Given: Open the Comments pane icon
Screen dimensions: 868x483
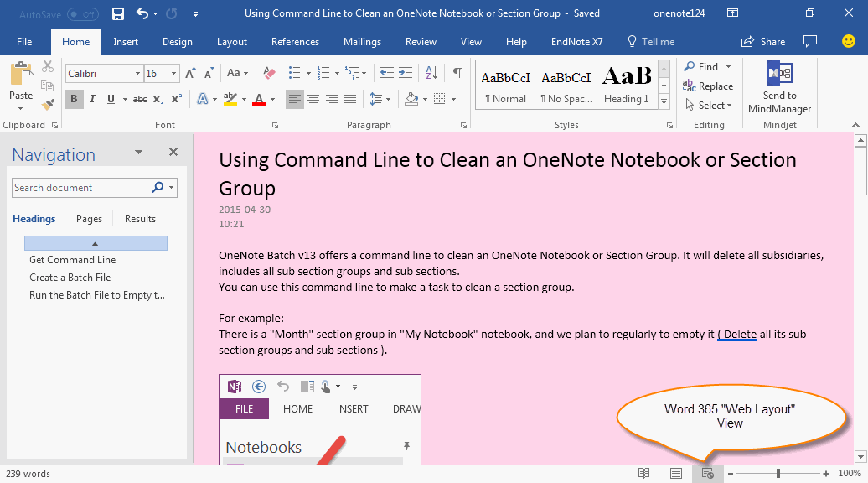Looking at the screenshot, I should pos(810,42).
